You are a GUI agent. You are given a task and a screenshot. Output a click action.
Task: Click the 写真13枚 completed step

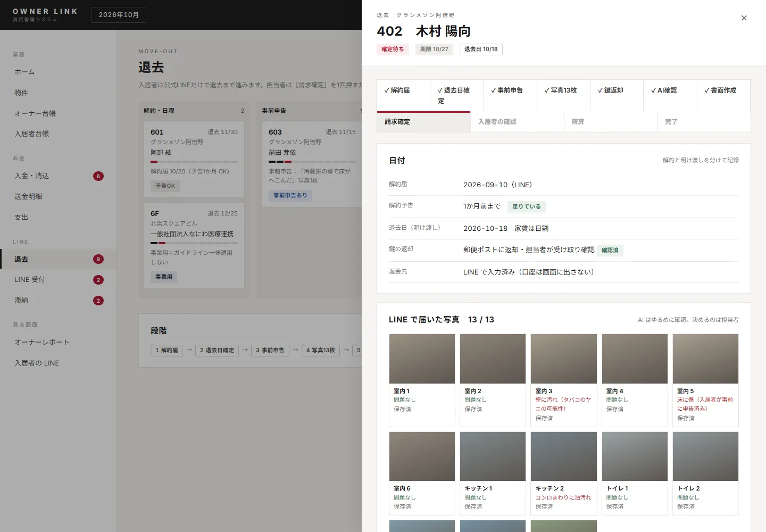564,95
